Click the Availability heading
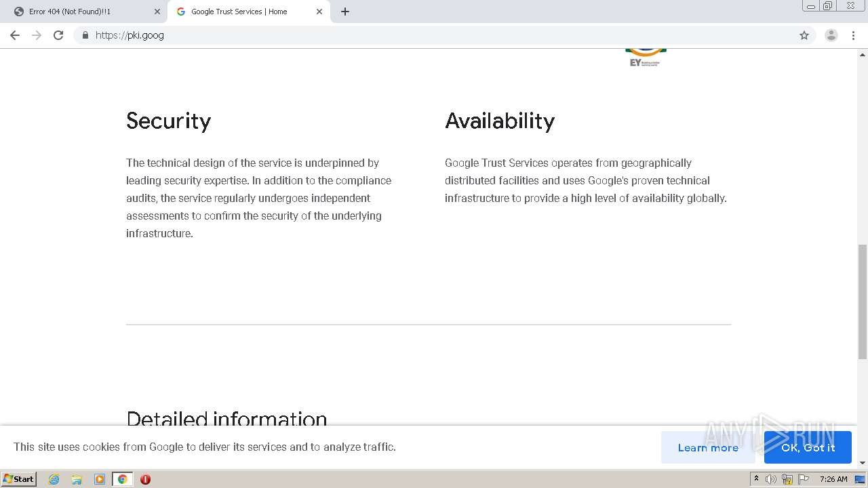The height and width of the screenshot is (488, 868). (x=500, y=121)
